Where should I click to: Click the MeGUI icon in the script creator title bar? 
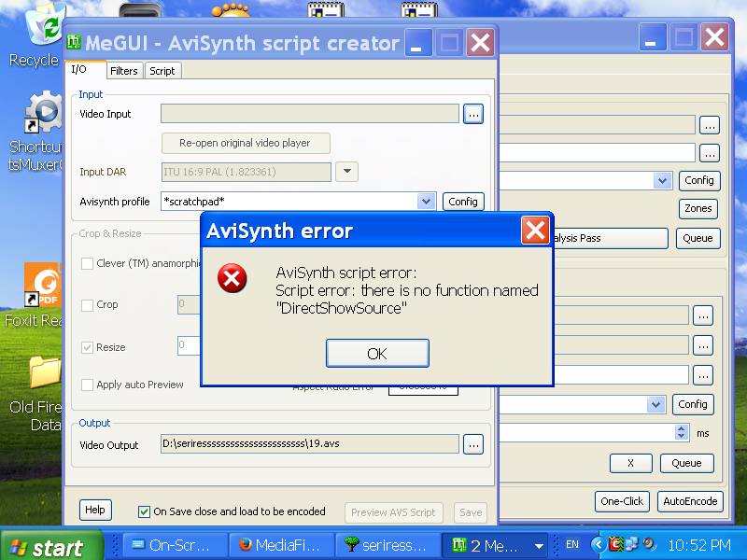click(x=74, y=42)
